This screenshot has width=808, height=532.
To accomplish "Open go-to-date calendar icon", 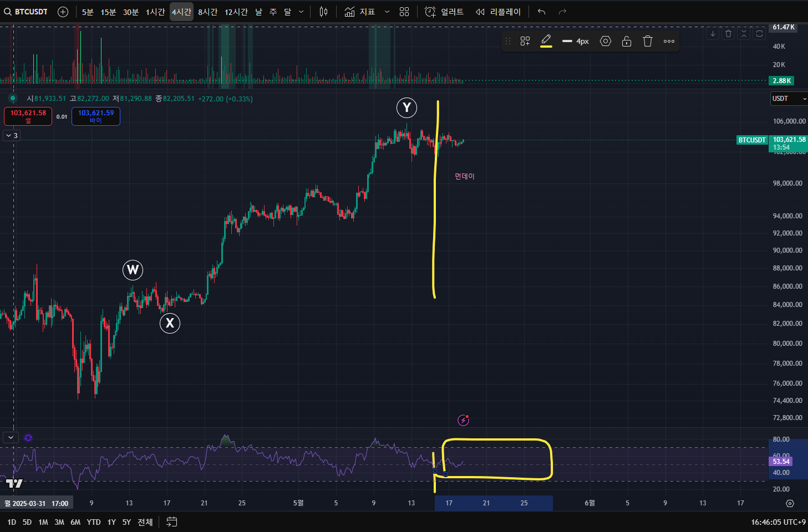I will pos(172,522).
